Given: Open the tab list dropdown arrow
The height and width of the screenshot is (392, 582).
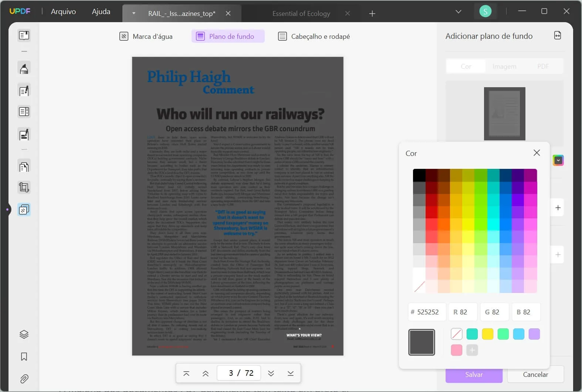Looking at the screenshot, I should point(134,14).
